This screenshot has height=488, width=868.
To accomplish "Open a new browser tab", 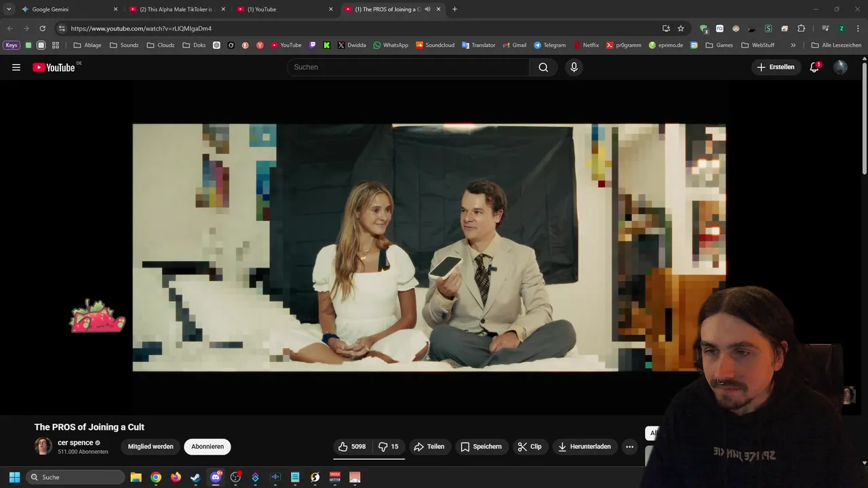I will pyautogui.click(x=454, y=9).
